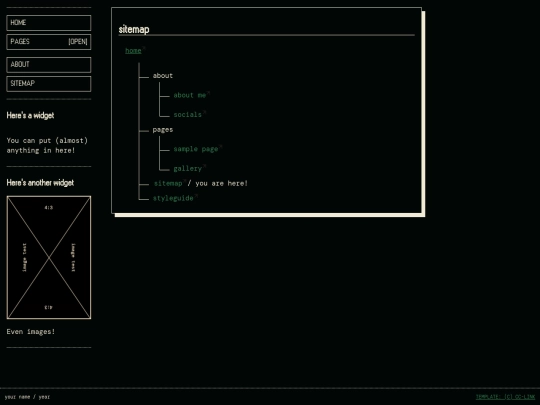This screenshot has height=405, width=540.
Task: Go to the ABOUT navigation item
Action: tap(49, 65)
